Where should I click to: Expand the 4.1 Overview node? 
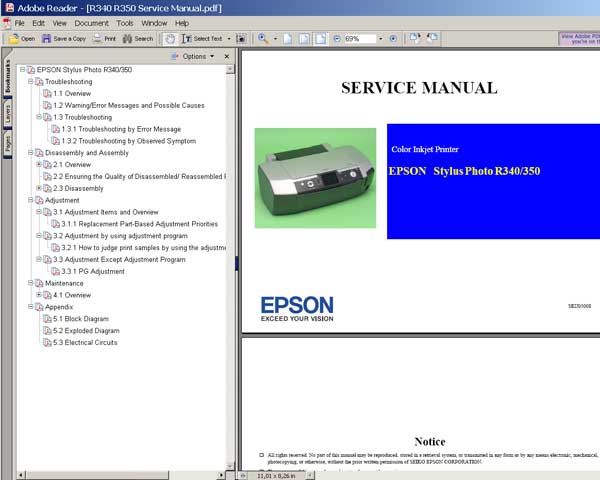[39, 295]
